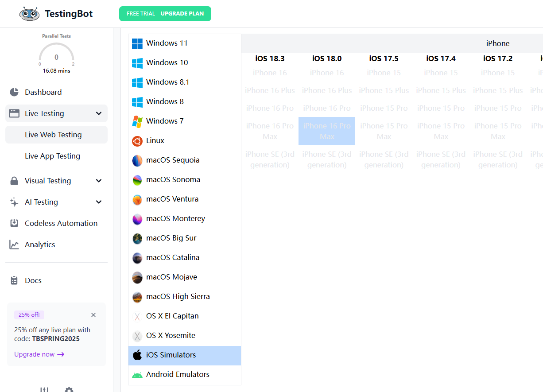Select iPhone SE (3rd generation) under iOS 17.2
Image resolution: width=543 pixels, height=392 pixels.
pos(498,159)
